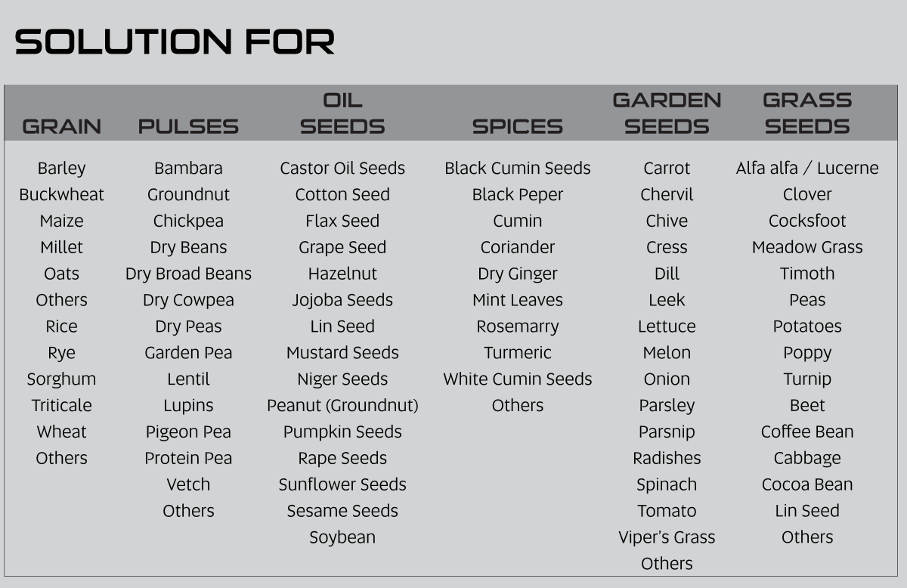
Task: Select Black Cumin Seeds under Spices
Action: click(518, 168)
